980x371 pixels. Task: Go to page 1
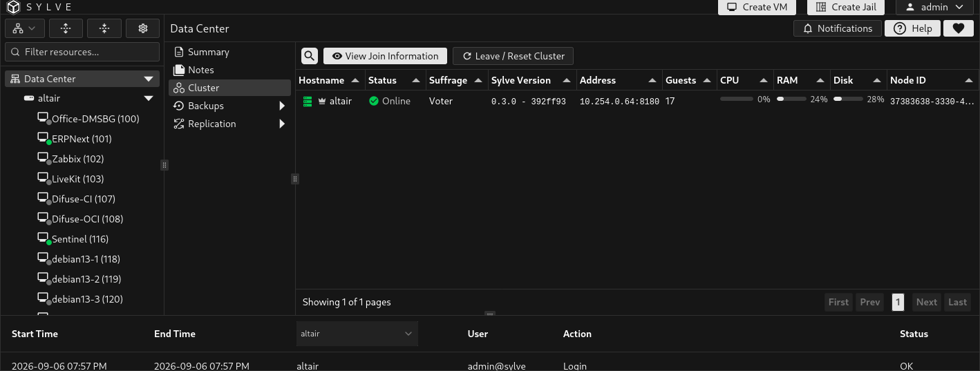(x=898, y=302)
